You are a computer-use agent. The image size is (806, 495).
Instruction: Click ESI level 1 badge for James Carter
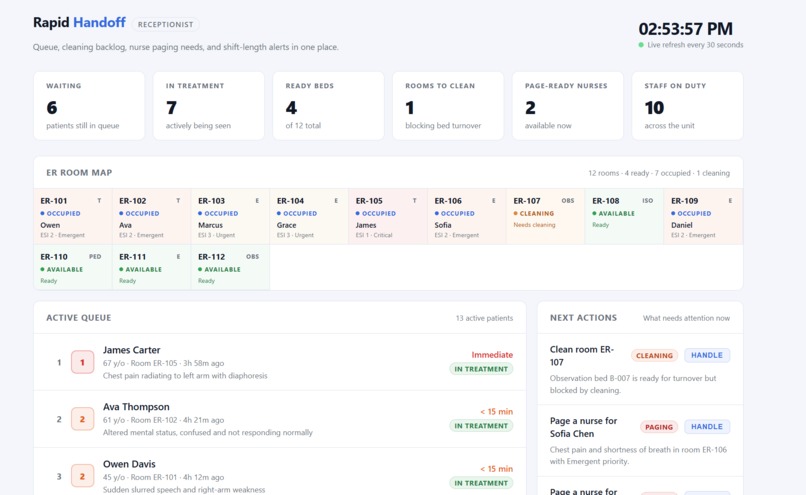point(82,362)
